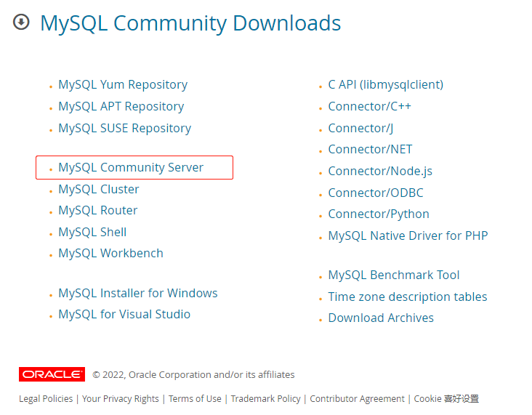Open Time zone description tables link
The image size is (532, 415).
click(x=408, y=297)
